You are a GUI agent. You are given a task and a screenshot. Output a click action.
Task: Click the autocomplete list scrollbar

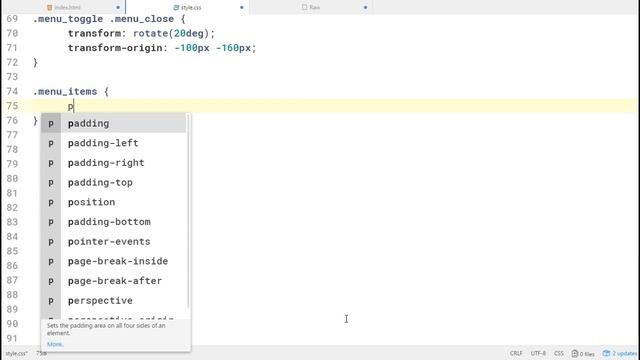point(188,211)
